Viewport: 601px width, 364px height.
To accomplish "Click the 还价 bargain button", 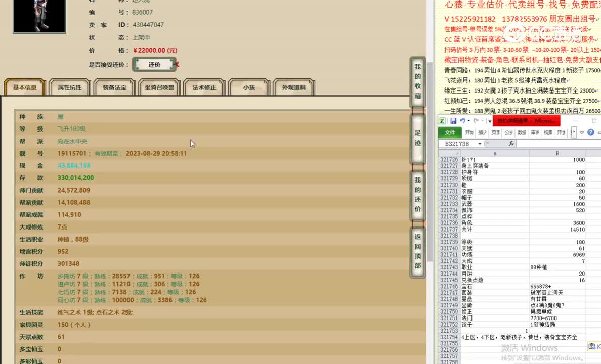I will coord(154,65).
